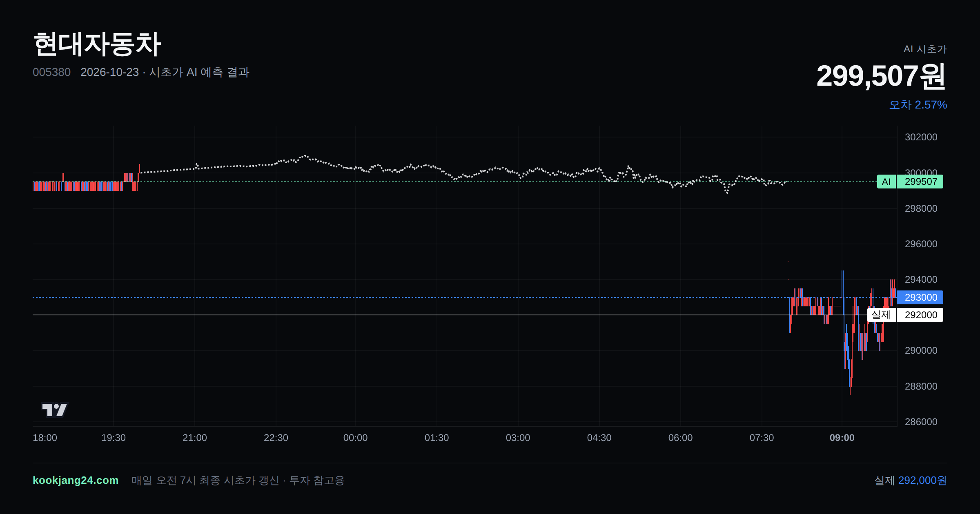The height and width of the screenshot is (514, 980).
Task: Click stock code 005380
Action: tap(51, 72)
